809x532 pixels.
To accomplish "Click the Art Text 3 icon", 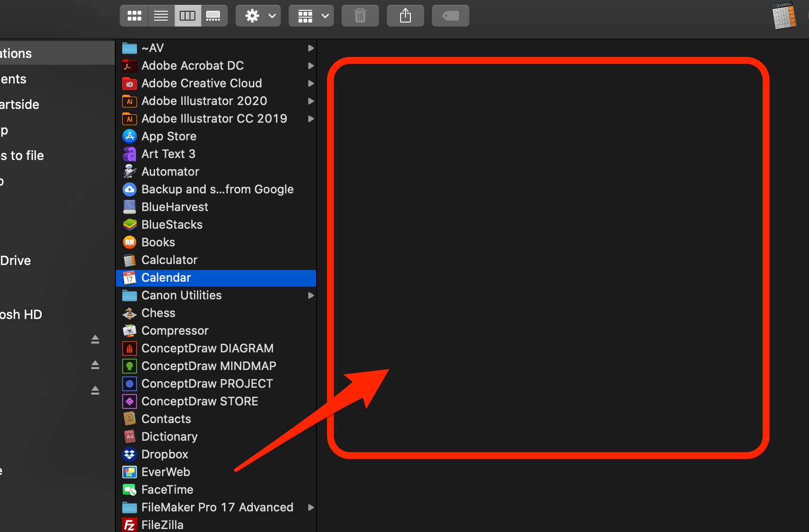I will pyautogui.click(x=130, y=154).
